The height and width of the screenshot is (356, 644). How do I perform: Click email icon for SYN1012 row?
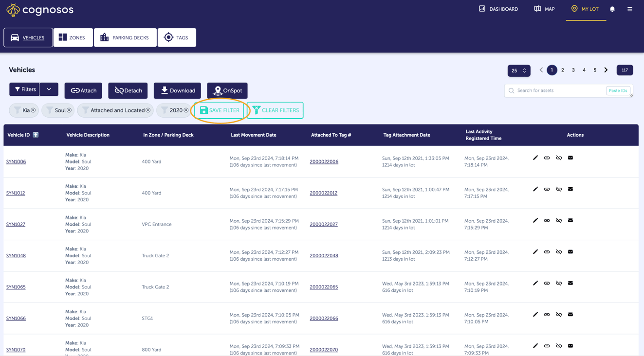click(x=570, y=189)
